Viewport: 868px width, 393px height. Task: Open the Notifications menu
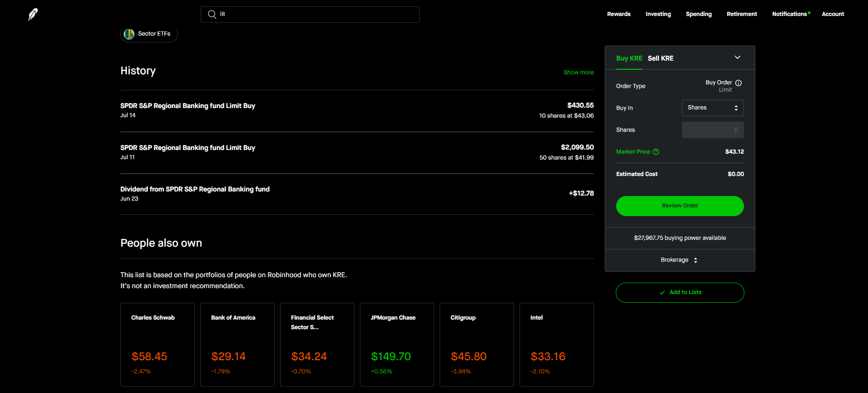pyautogui.click(x=789, y=14)
